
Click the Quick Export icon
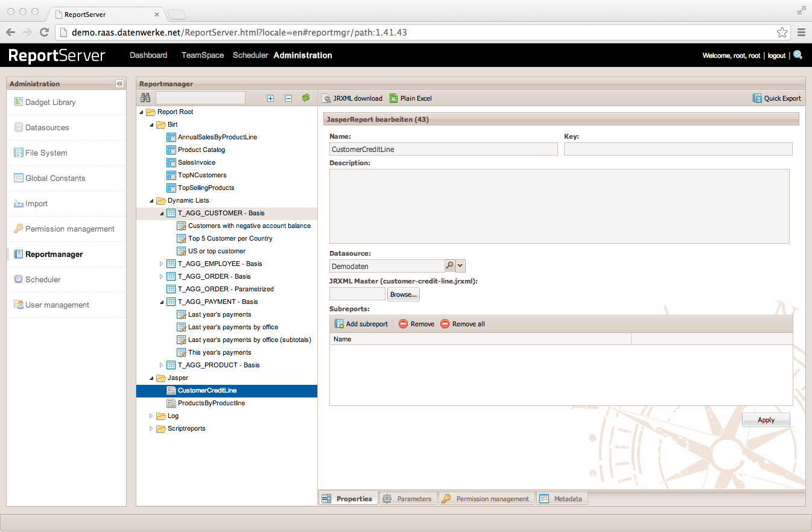click(757, 98)
